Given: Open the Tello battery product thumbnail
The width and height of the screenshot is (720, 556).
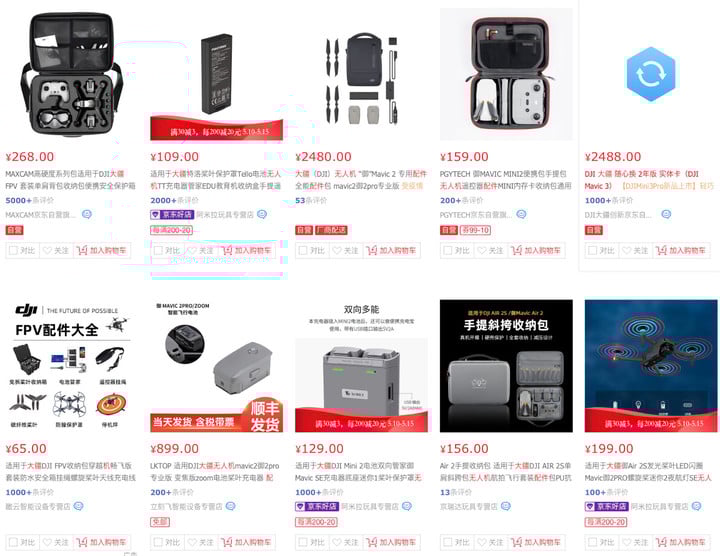Looking at the screenshot, I should click(x=216, y=74).
